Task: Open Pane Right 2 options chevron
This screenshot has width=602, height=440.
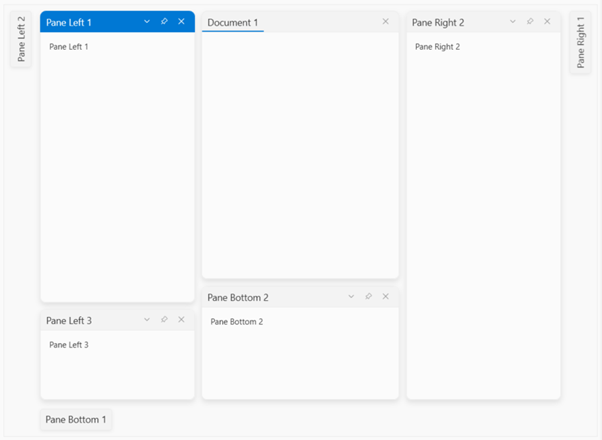Action: 513,22
